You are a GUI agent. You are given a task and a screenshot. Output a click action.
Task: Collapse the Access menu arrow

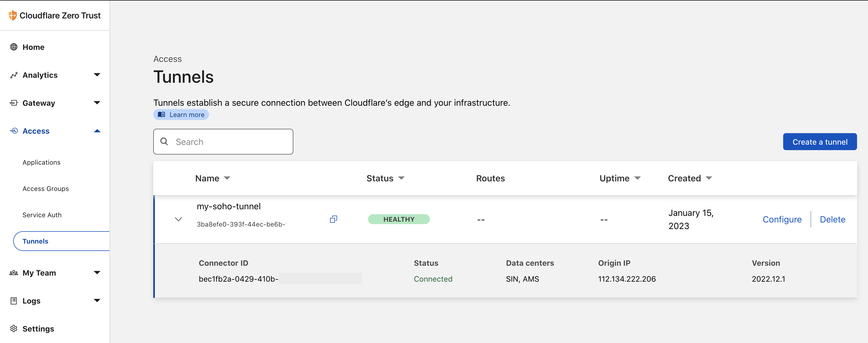pyautogui.click(x=97, y=131)
